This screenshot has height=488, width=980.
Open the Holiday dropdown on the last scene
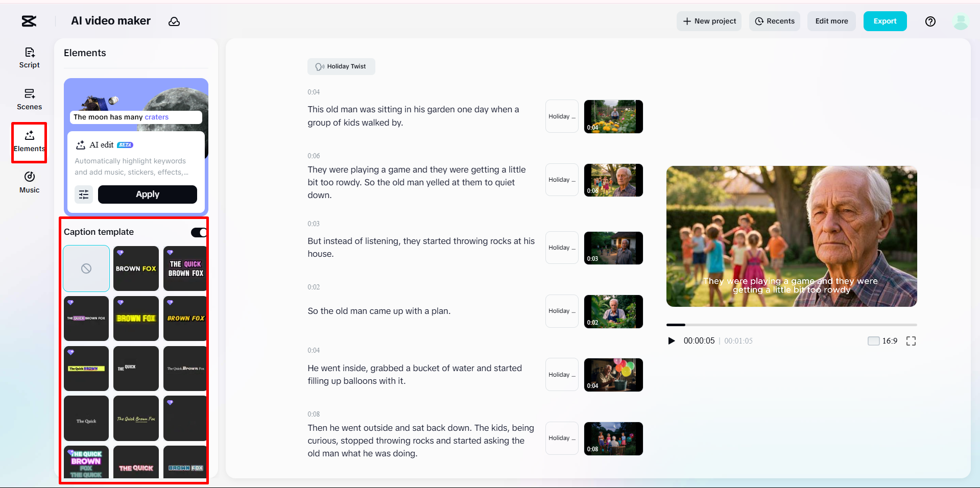tap(561, 438)
